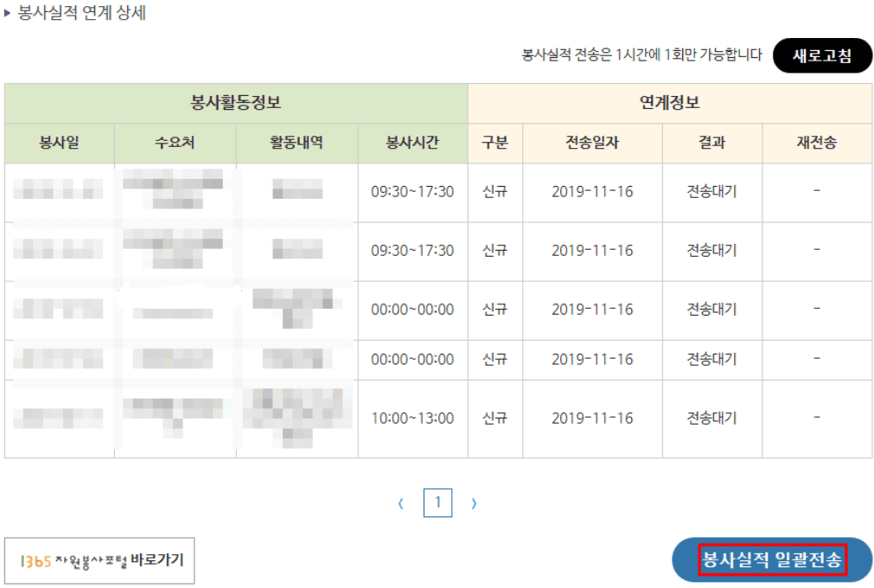The width and height of the screenshot is (874, 588).
Task: Click 전송대기 status in the first row
Action: [x=711, y=193]
